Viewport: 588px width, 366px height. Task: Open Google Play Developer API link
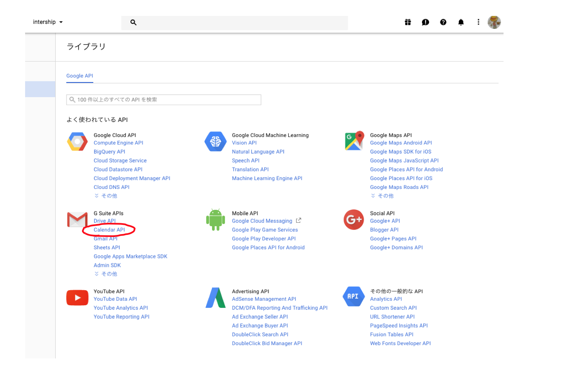(x=264, y=239)
